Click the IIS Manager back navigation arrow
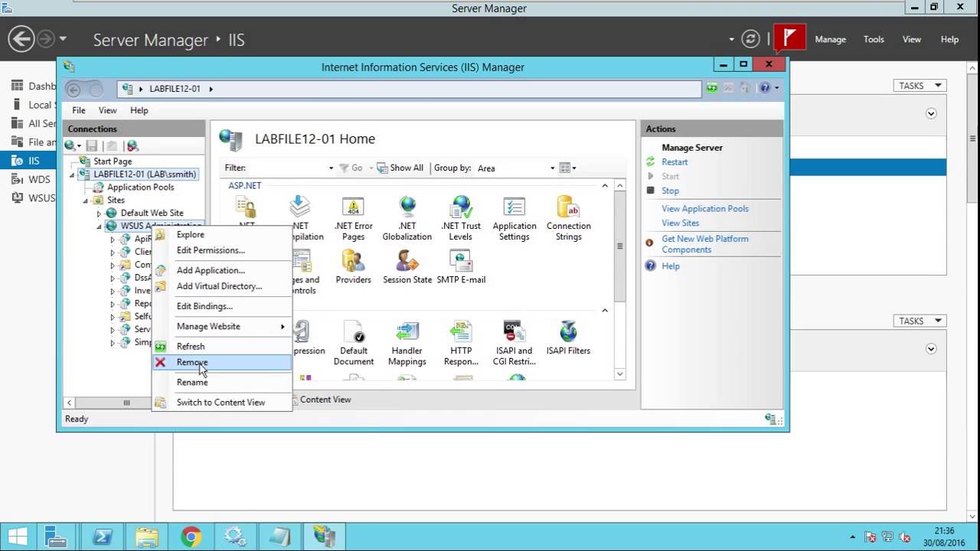Screen dimensions: 980x551 [74, 89]
